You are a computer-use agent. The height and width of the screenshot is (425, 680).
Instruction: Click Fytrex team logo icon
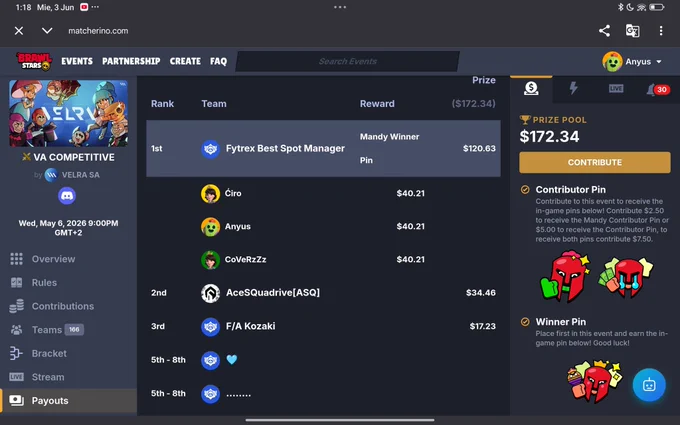tap(210, 149)
